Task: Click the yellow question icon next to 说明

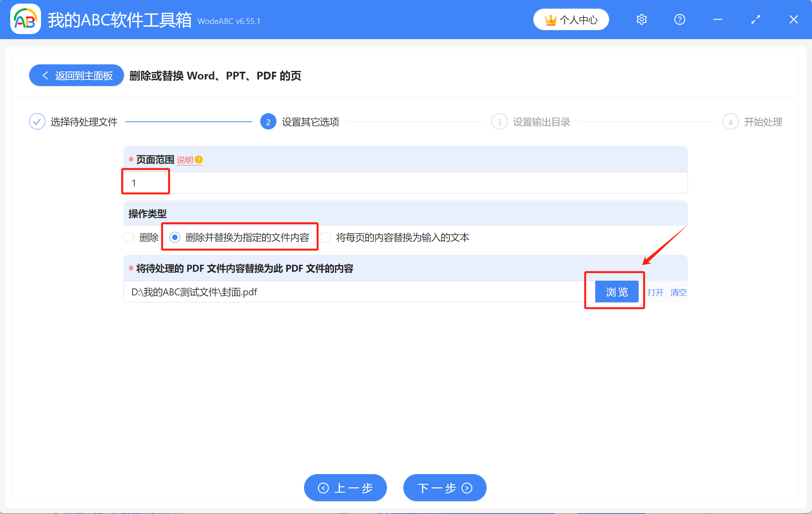Action: click(x=199, y=159)
